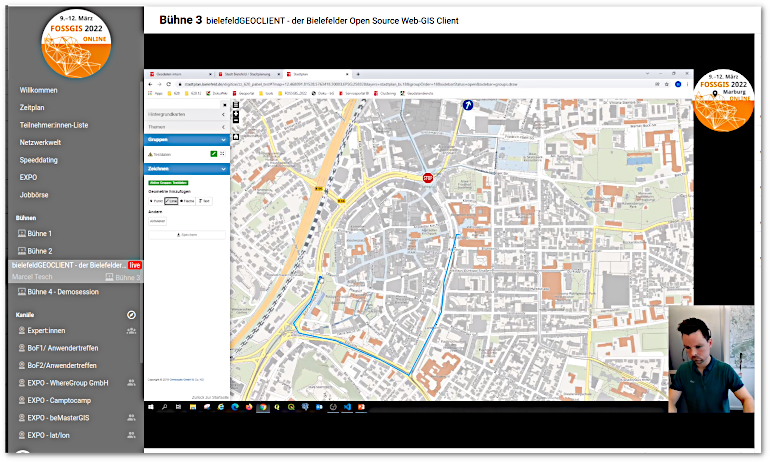Viewport: 770px width, 462px height.
Task: Open EXPO - lat/lon channel
Action: [x=44, y=435]
